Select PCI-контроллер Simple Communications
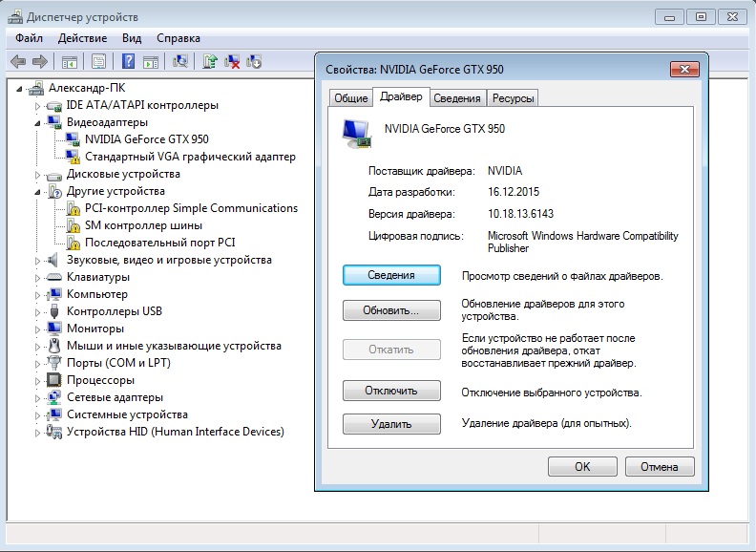This screenshot has width=756, height=552. click(x=191, y=208)
